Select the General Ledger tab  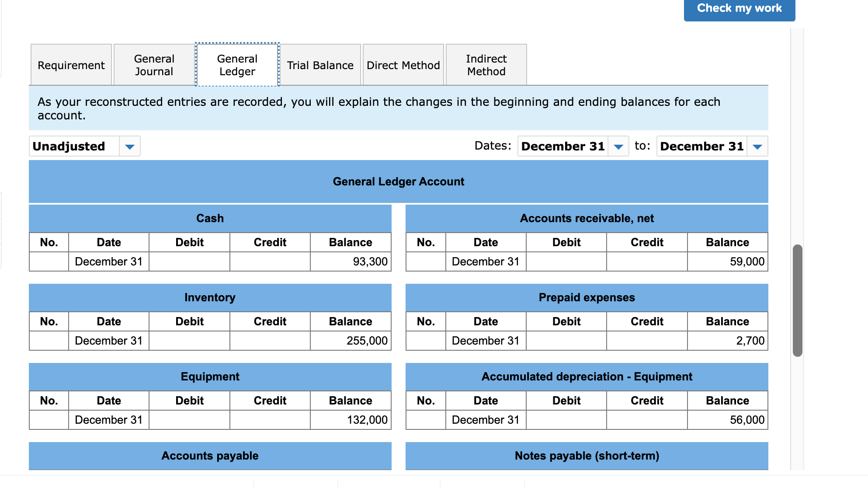(237, 65)
